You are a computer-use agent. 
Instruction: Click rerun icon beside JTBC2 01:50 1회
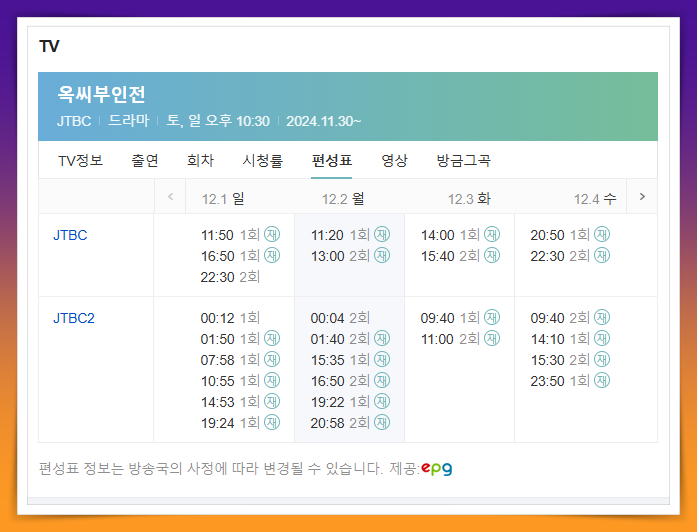coord(272,339)
